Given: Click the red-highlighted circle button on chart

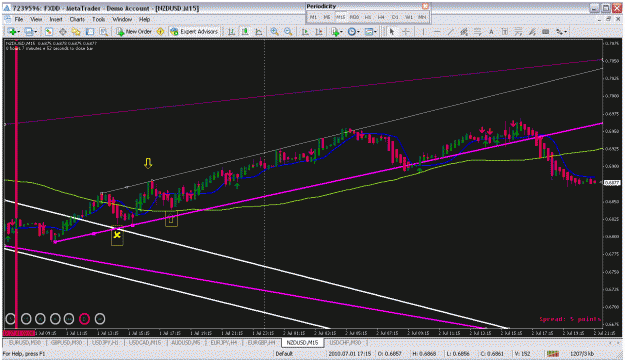Looking at the screenshot, I should [85, 319].
